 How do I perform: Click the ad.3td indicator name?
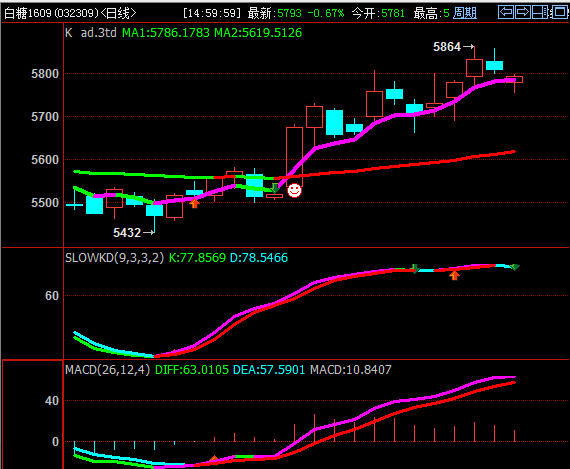tap(99, 33)
